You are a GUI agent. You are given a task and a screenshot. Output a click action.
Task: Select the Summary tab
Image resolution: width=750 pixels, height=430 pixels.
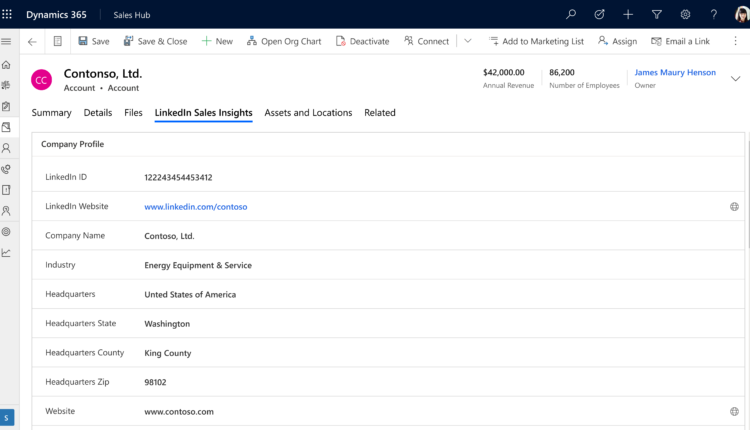pos(51,113)
